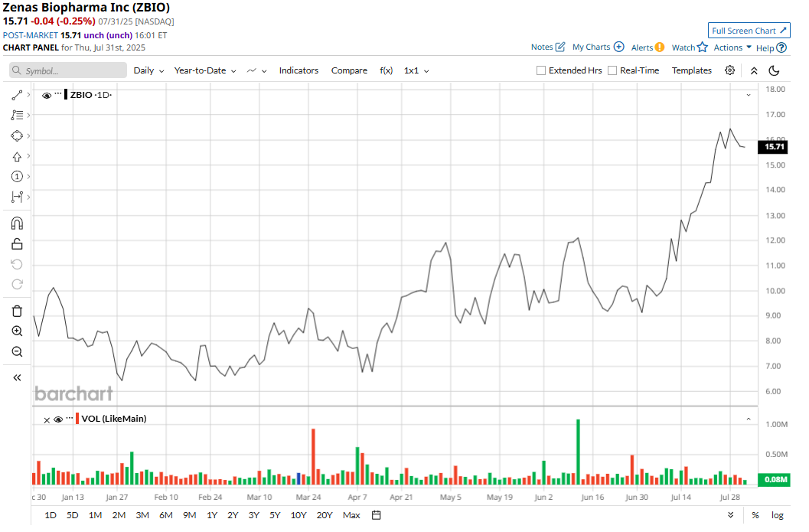Click the Help question mark icon
This screenshot has height=532, width=809.
coord(781,47)
